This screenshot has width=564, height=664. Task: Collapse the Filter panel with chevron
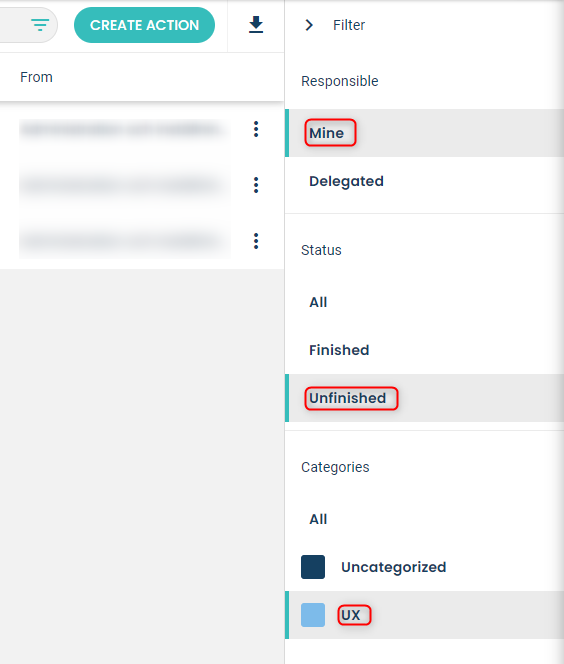coord(309,25)
